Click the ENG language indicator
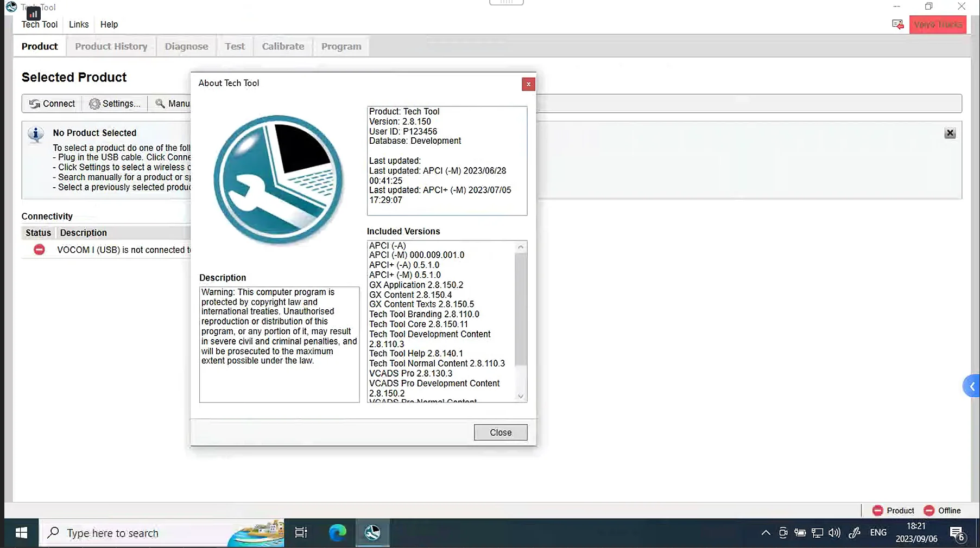The image size is (980, 548). coord(878,533)
